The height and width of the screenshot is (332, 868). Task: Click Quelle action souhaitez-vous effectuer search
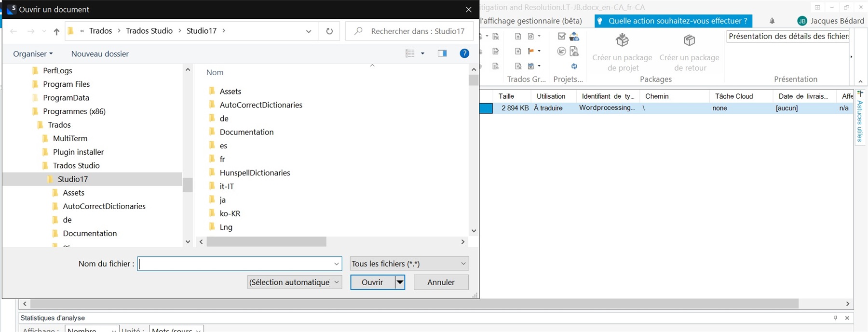[x=673, y=21]
